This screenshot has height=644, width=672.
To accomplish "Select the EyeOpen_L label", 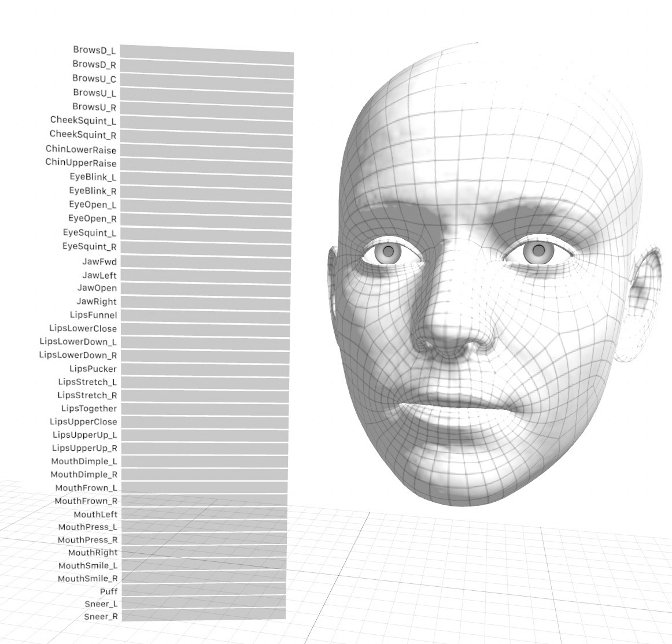I will pos(93,205).
